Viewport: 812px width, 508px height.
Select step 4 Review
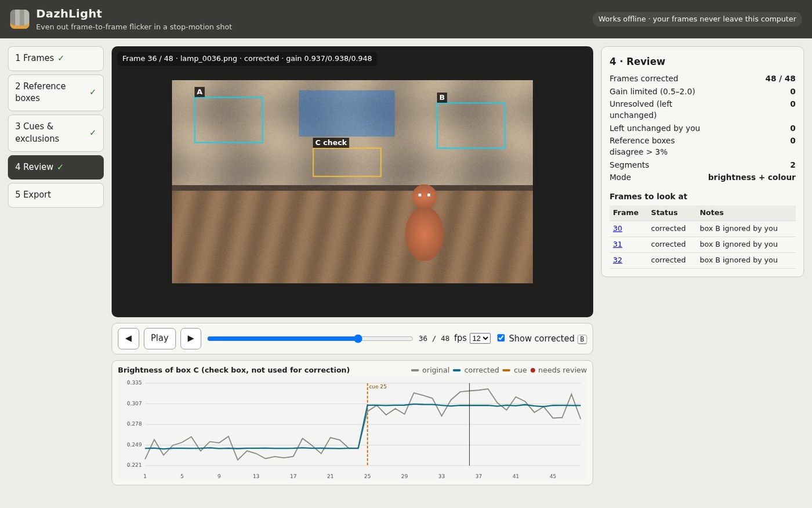(x=56, y=167)
